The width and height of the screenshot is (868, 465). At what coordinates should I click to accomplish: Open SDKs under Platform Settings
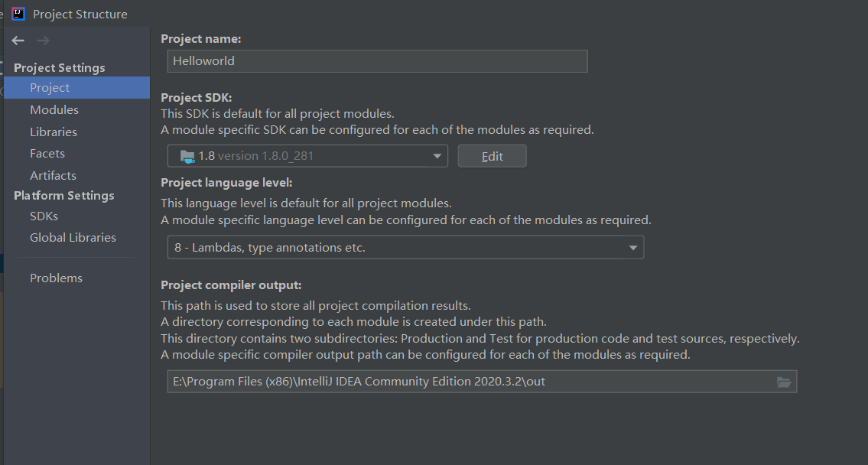pyautogui.click(x=44, y=216)
